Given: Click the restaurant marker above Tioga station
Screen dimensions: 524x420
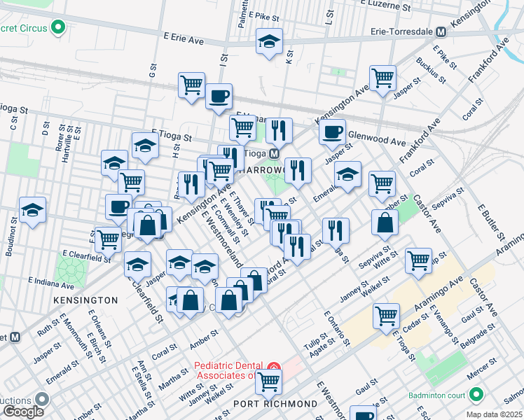Looking at the screenshot, I should click(279, 132).
